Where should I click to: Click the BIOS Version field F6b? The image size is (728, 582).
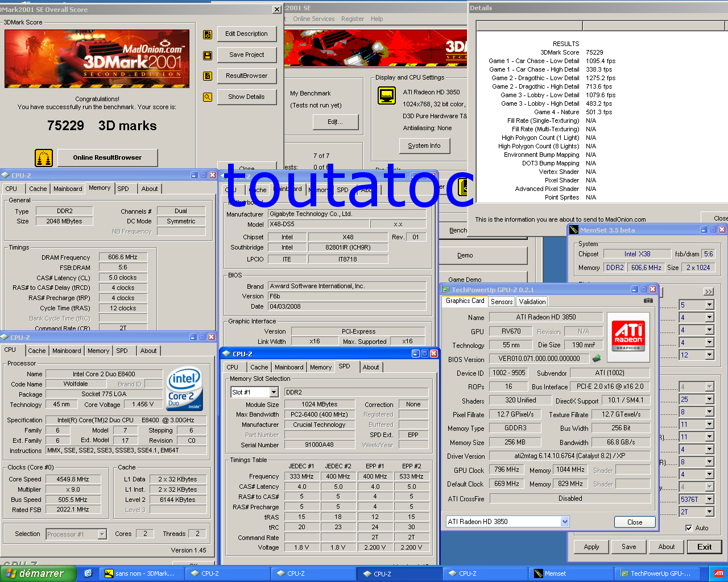click(346, 296)
